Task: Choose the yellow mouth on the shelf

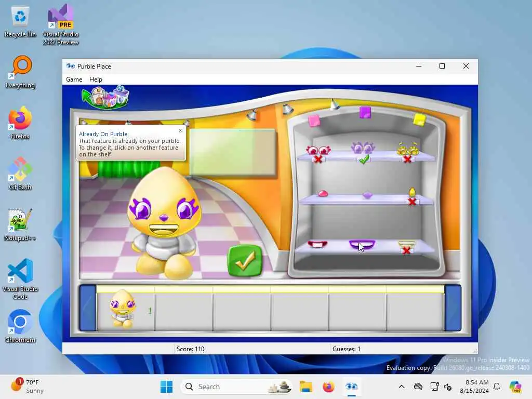Action: click(x=407, y=244)
